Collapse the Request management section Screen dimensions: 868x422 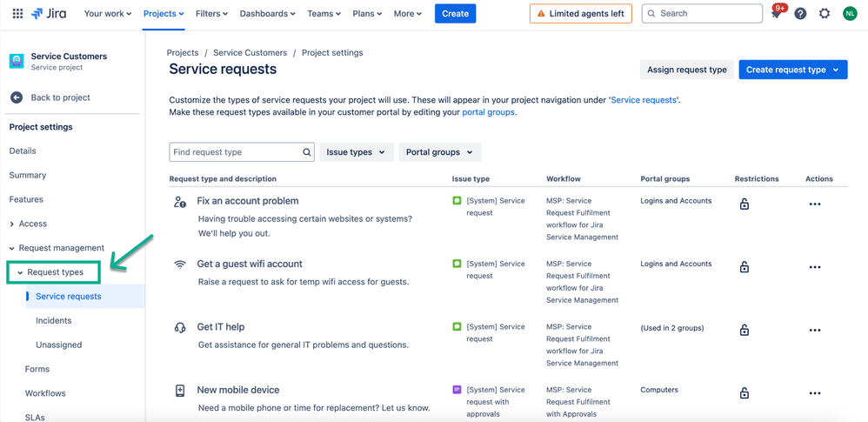[12, 248]
